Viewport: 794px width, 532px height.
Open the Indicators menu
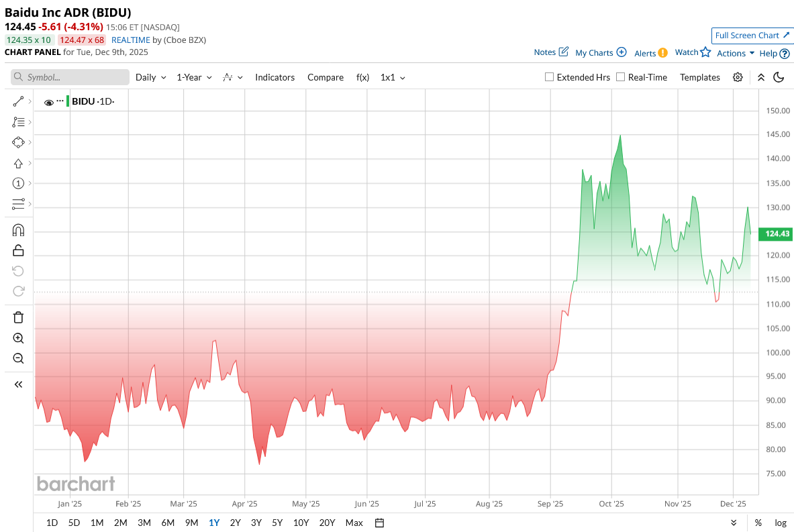[x=275, y=77]
